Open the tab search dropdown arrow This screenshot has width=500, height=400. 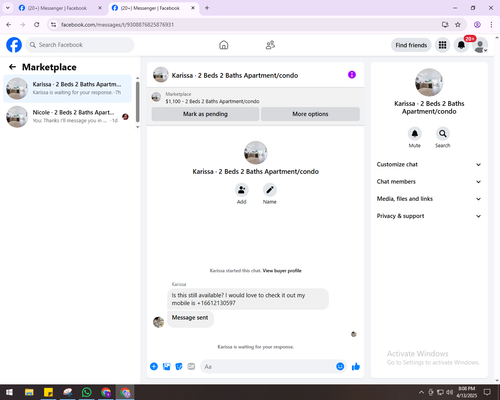click(8, 8)
